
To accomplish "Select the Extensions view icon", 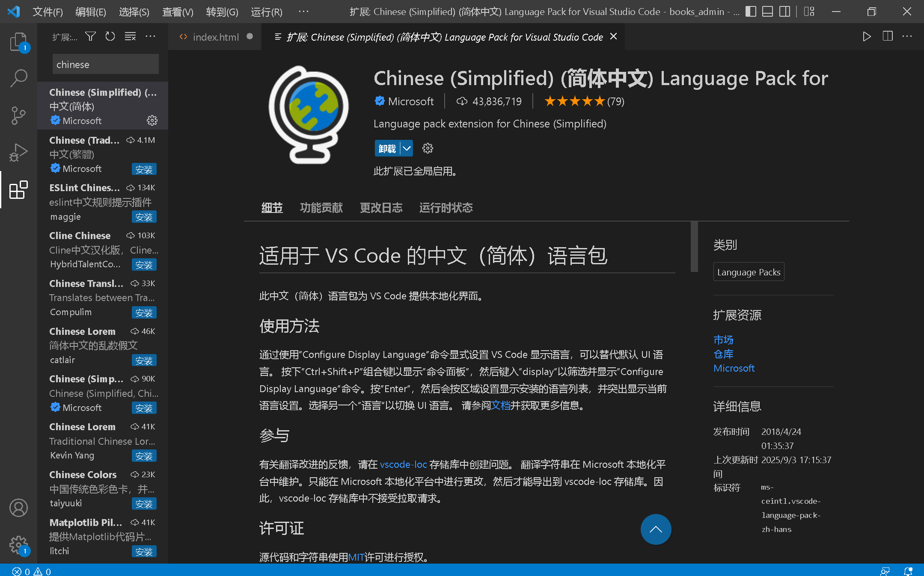I will pos(18,189).
